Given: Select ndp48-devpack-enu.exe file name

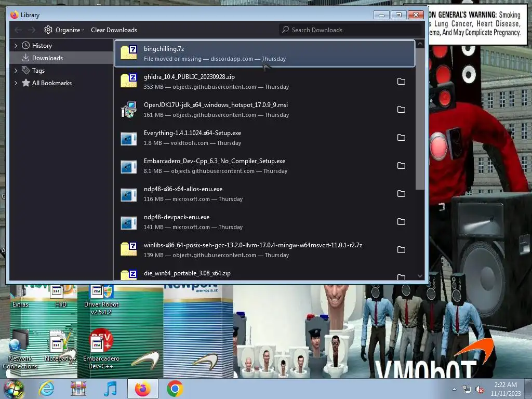Looking at the screenshot, I should [177, 217].
